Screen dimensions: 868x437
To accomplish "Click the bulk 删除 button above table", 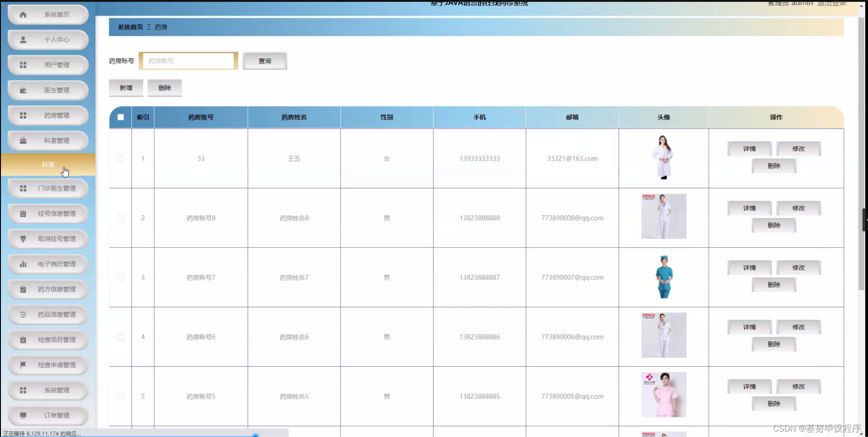I will (165, 88).
